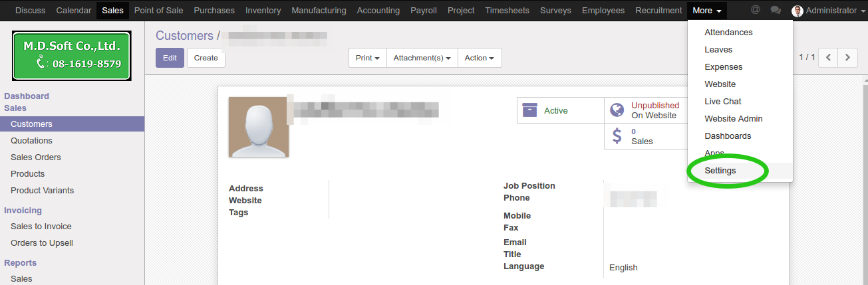This screenshot has width=868, height=285.
Task: Open the Print dropdown
Action: click(x=367, y=58)
